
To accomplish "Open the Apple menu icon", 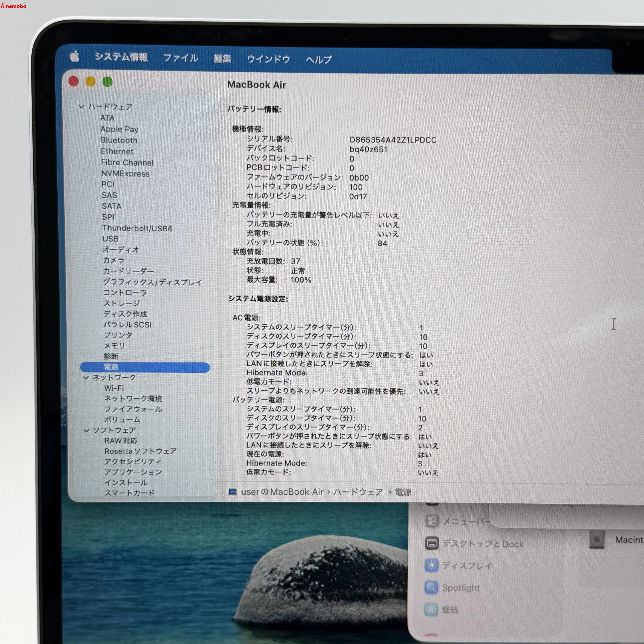I will pyautogui.click(x=75, y=56).
